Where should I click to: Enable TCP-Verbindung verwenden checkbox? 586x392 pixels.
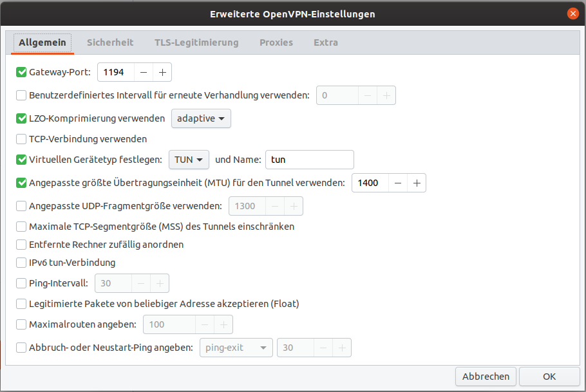point(21,139)
